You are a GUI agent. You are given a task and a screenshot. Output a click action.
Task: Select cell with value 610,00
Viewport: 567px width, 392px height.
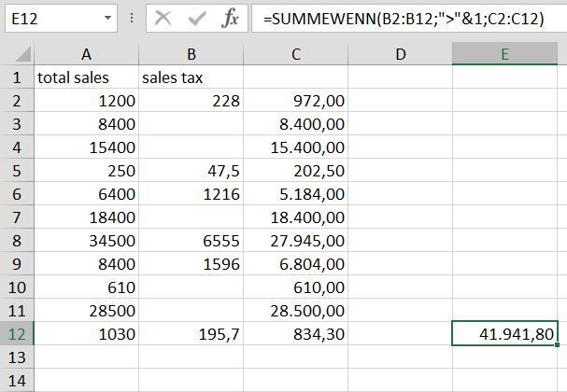click(296, 287)
